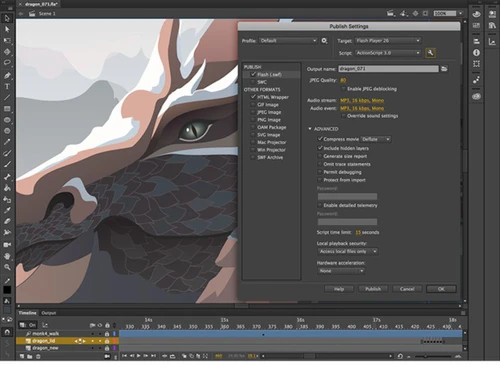
Task: Open Script ActionScript 3.0 dropdown
Action: [388, 53]
